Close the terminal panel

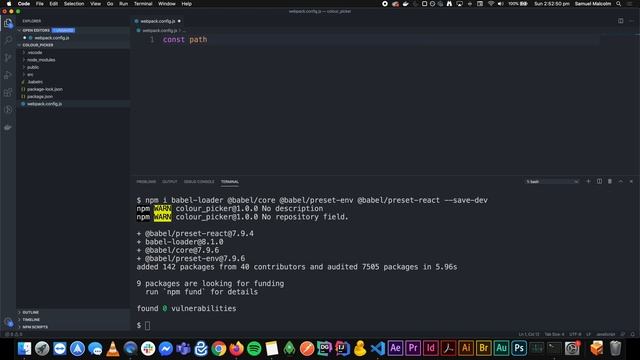(x=631, y=181)
